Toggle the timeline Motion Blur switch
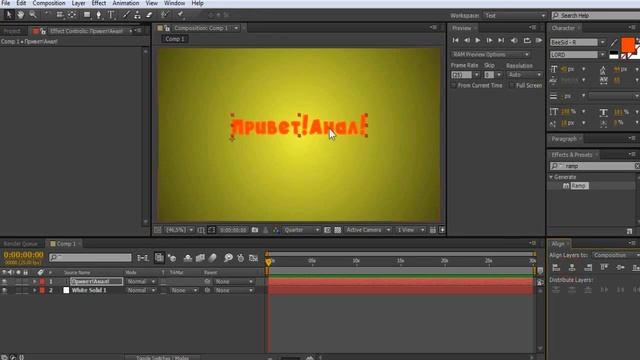Screen dimensions: 640x360 tap(212, 258)
